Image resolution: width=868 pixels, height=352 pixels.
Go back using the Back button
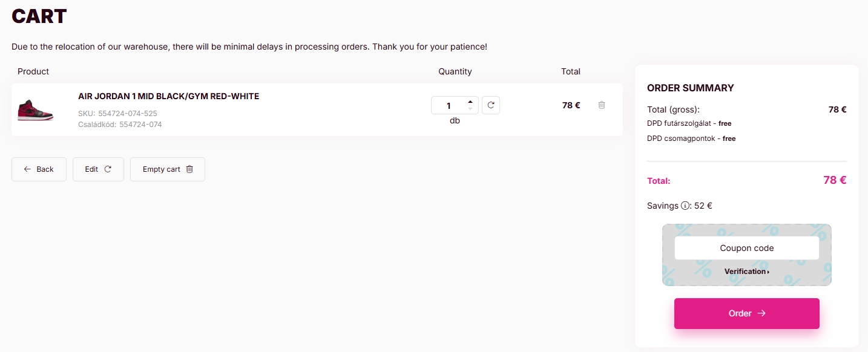click(39, 169)
